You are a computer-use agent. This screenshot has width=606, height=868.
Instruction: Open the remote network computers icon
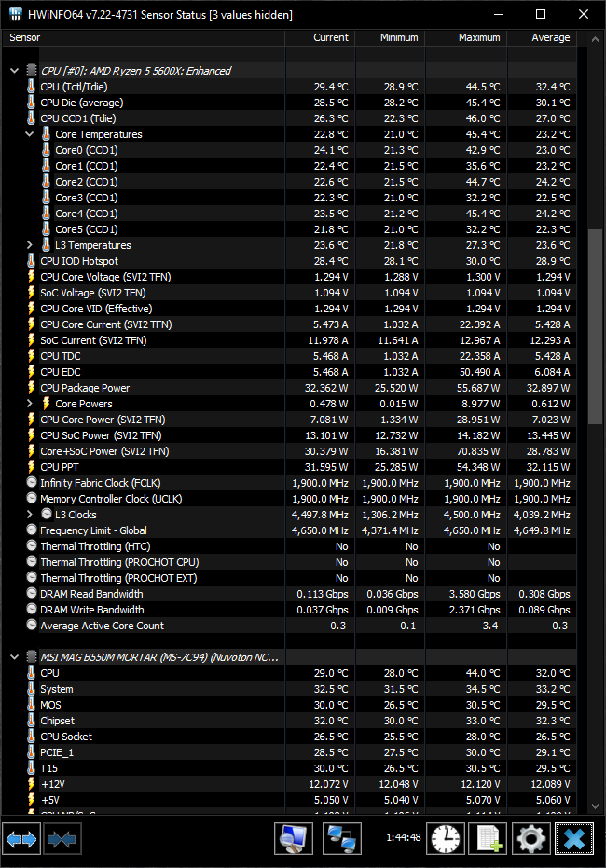[341, 839]
